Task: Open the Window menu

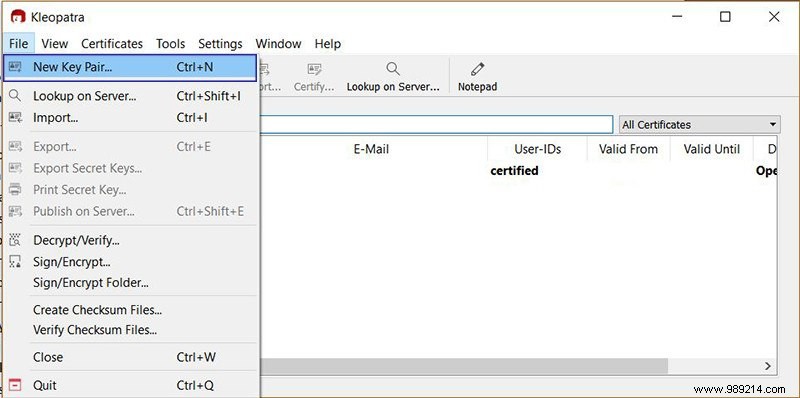Action: [278, 44]
